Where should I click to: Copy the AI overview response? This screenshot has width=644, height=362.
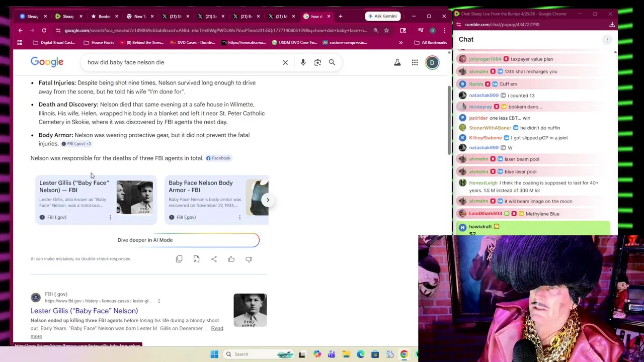[x=179, y=259]
